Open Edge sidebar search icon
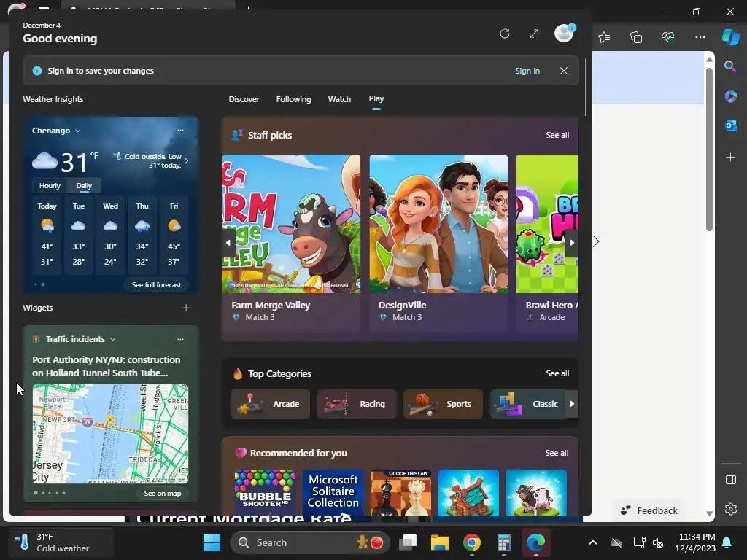Image resolution: width=747 pixels, height=560 pixels. pyautogui.click(x=730, y=66)
